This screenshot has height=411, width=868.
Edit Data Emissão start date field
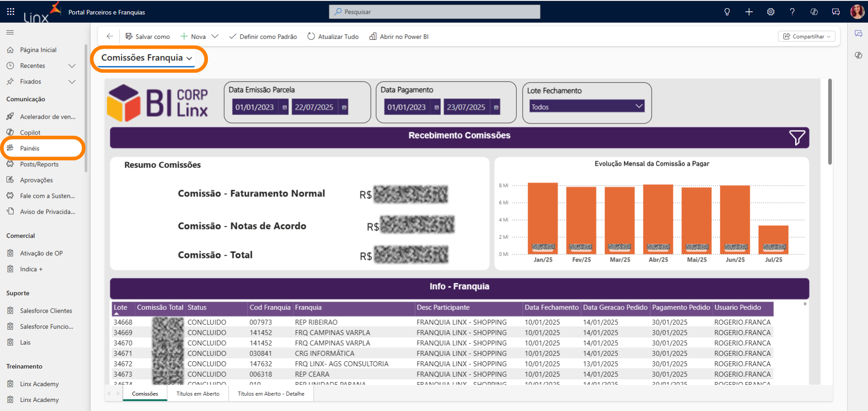255,107
